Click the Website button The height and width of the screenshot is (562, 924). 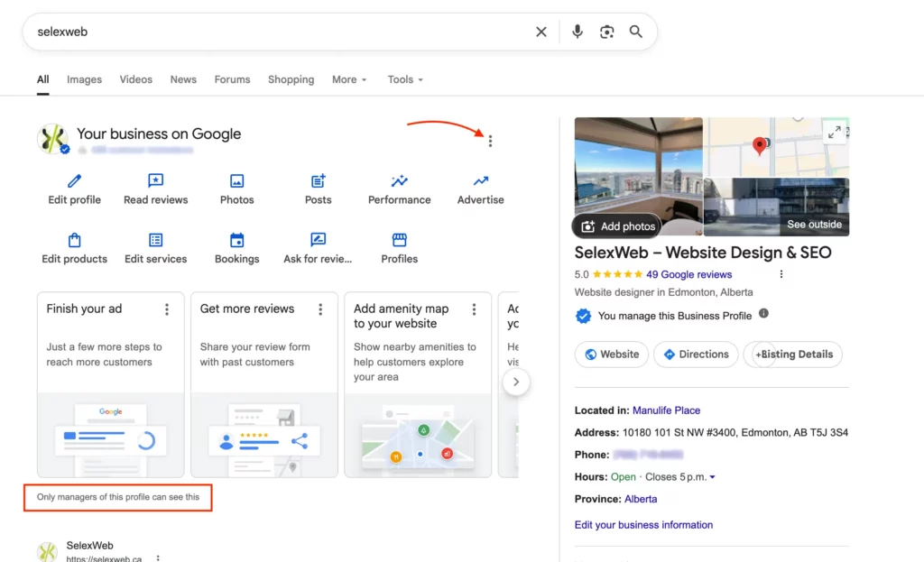pos(612,354)
